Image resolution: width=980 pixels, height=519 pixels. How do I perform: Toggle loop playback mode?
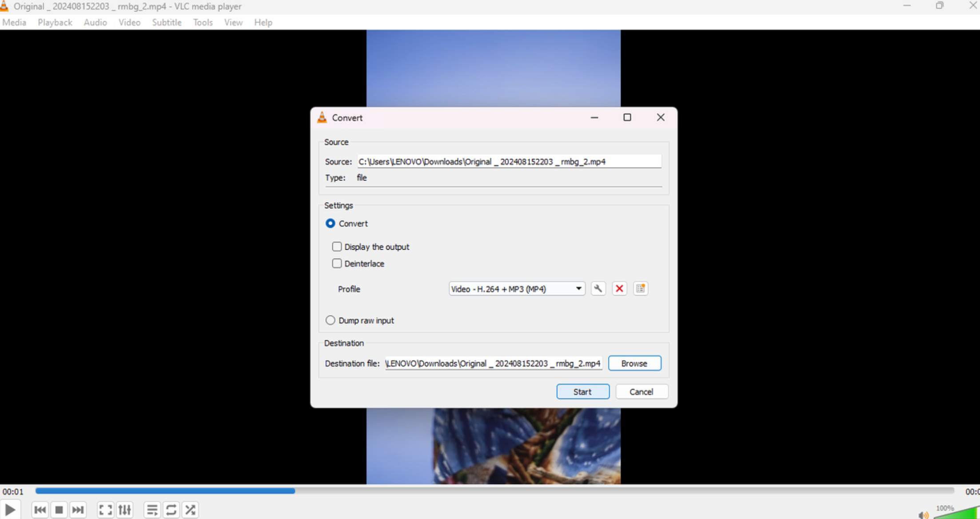[x=171, y=510]
